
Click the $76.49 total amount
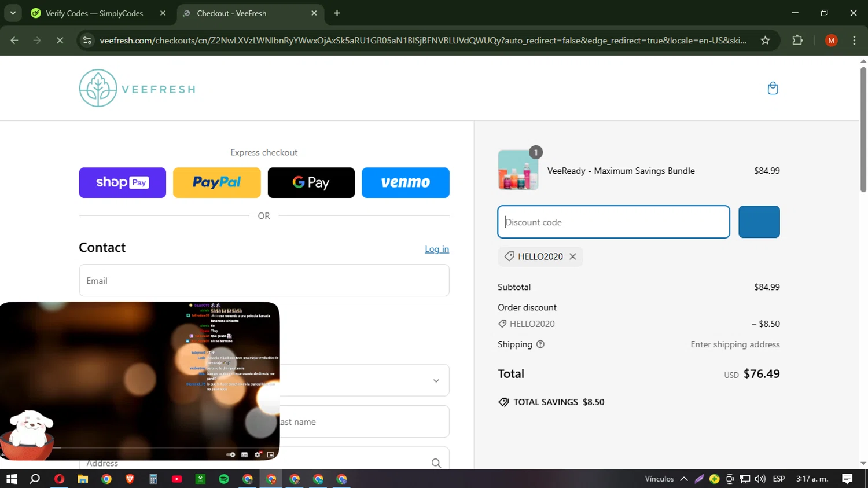pyautogui.click(x=762, y=374)
